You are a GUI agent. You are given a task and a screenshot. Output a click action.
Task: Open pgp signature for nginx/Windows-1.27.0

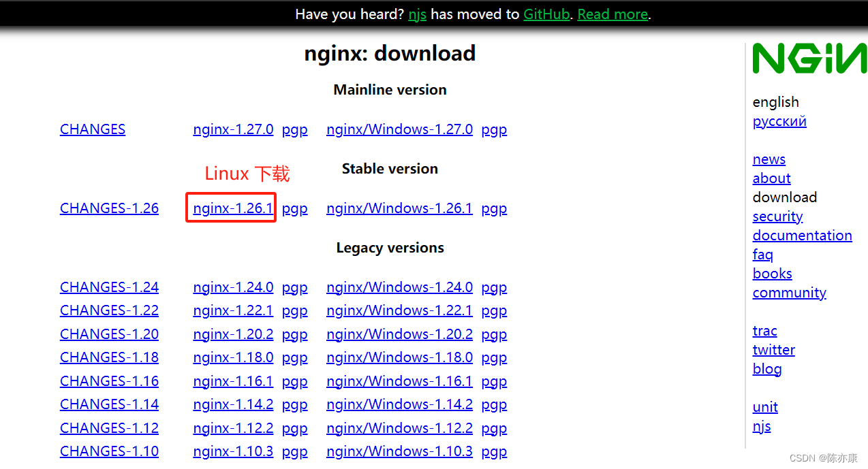[x=494, y=130]
